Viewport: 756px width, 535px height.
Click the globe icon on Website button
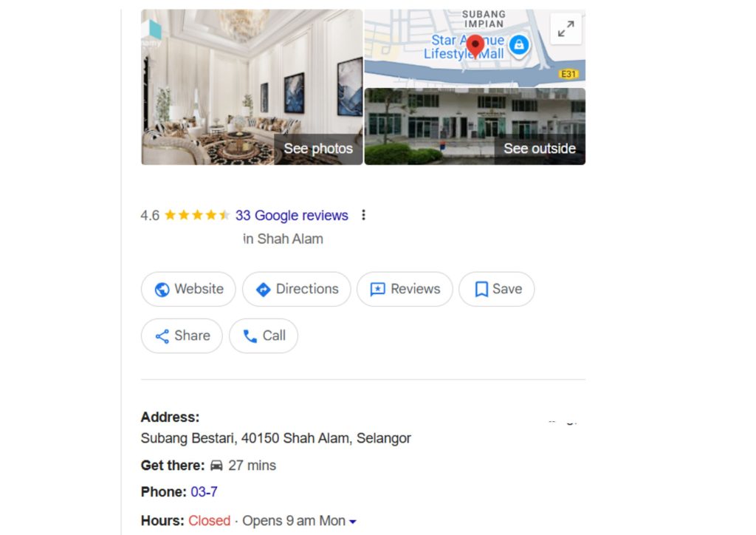(162, 290)
